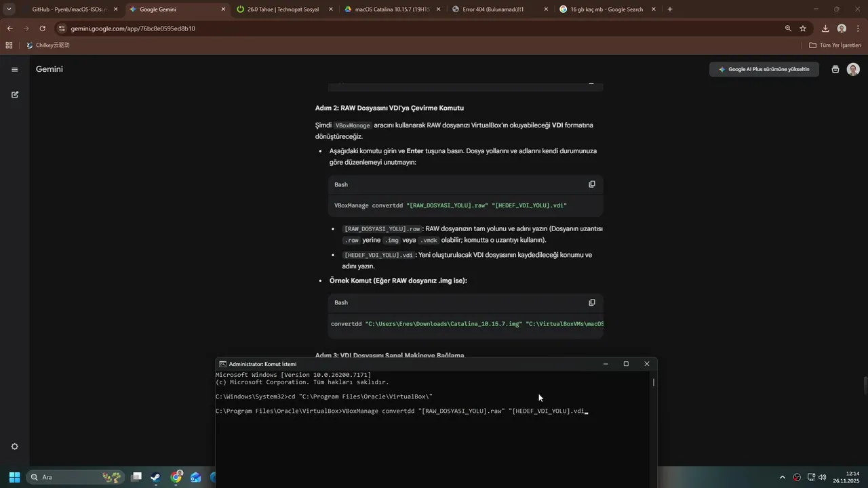This screenshot has width=868, height=488.
Task: Go back with the browser back arrow
Action: pyautogui.click(x=9, y=28)
